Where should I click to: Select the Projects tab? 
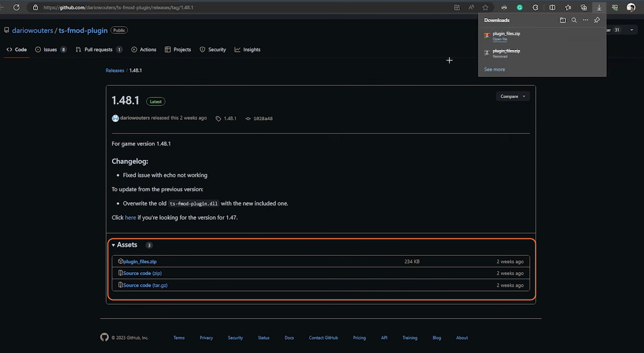(x=178, y=49)
